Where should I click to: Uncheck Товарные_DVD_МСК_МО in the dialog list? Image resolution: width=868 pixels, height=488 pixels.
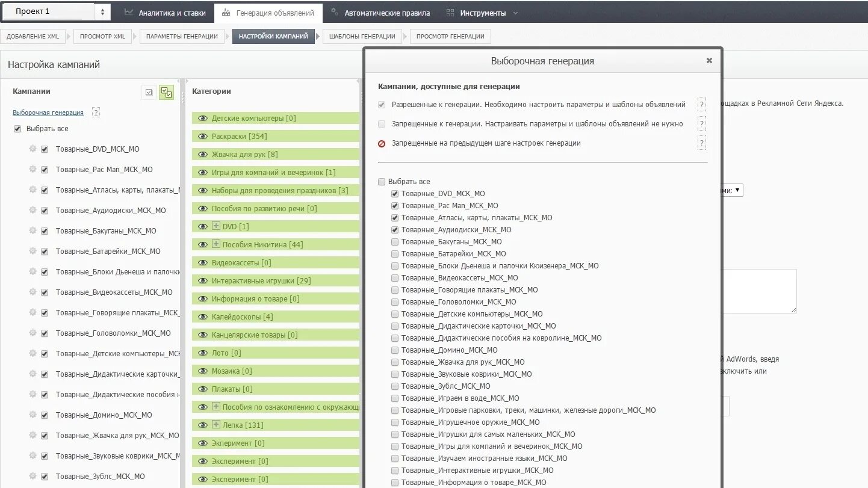point(395,194)
